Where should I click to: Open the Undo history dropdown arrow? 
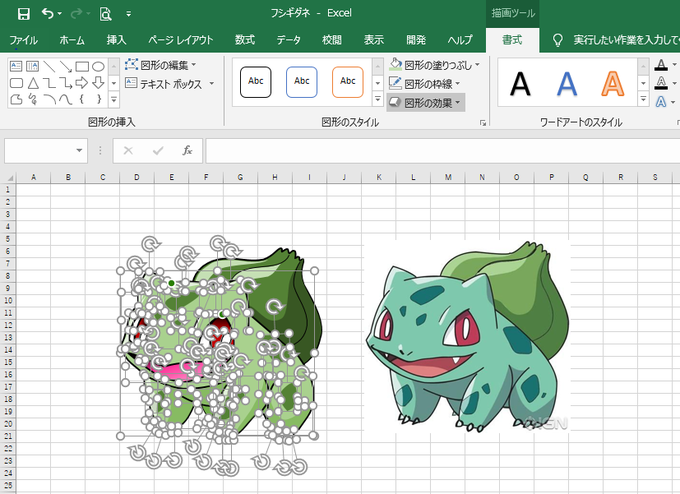(59, 14)
